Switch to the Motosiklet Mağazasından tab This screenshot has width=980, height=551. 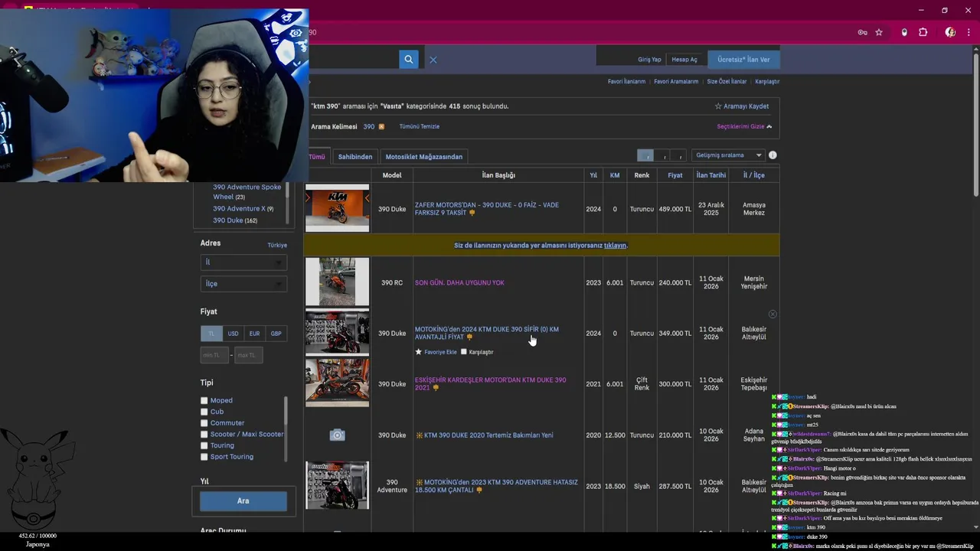(x=424, y=157)
